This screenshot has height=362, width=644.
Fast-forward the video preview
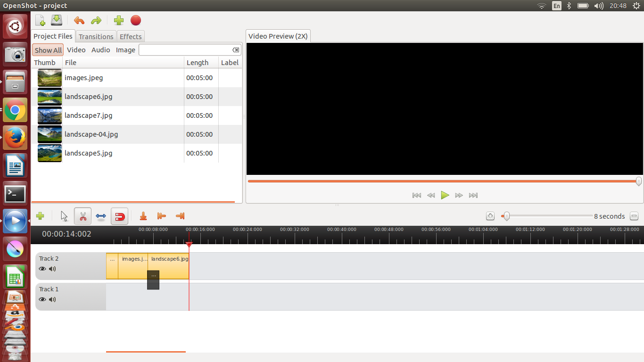click(x=459, y=195)
